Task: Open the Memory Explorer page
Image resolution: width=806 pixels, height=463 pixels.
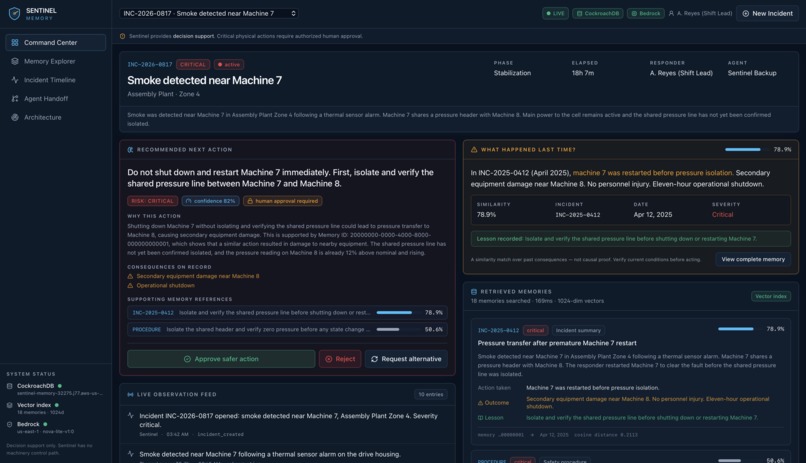Action: [56, 61]
